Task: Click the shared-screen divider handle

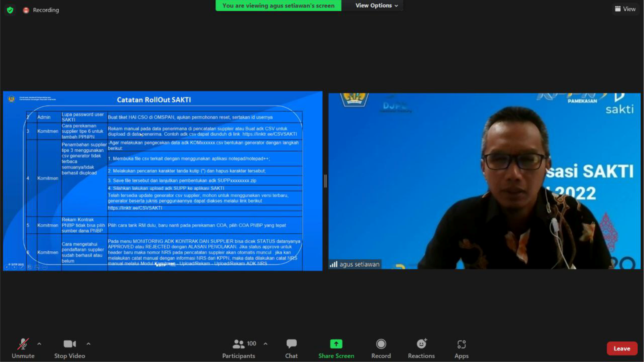Action: [325, 181]
